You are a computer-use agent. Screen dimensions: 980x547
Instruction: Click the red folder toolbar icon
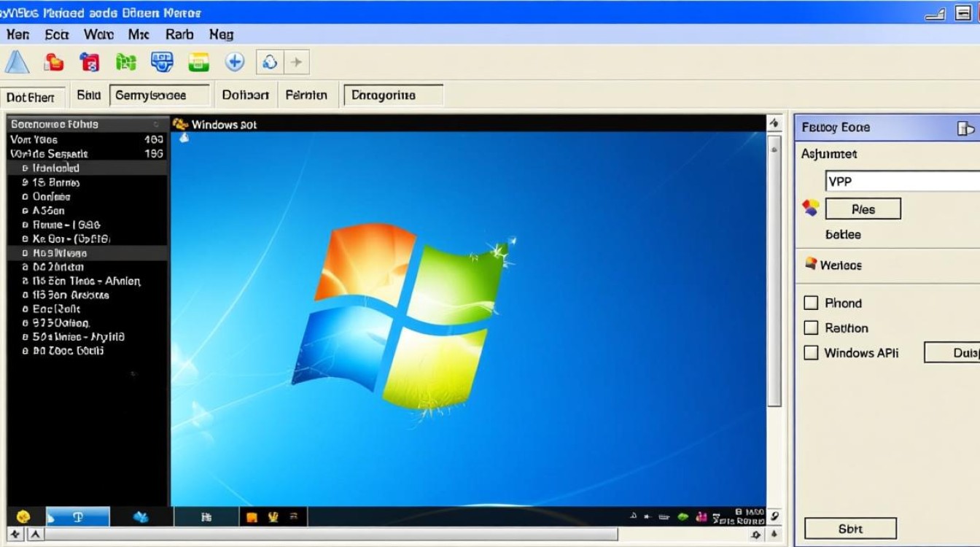coord(52,62)
